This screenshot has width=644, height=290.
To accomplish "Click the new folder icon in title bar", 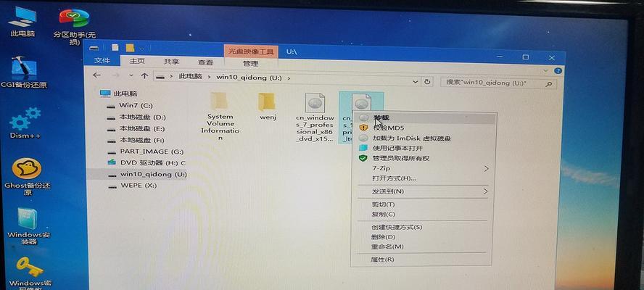I will coord(131,48).
